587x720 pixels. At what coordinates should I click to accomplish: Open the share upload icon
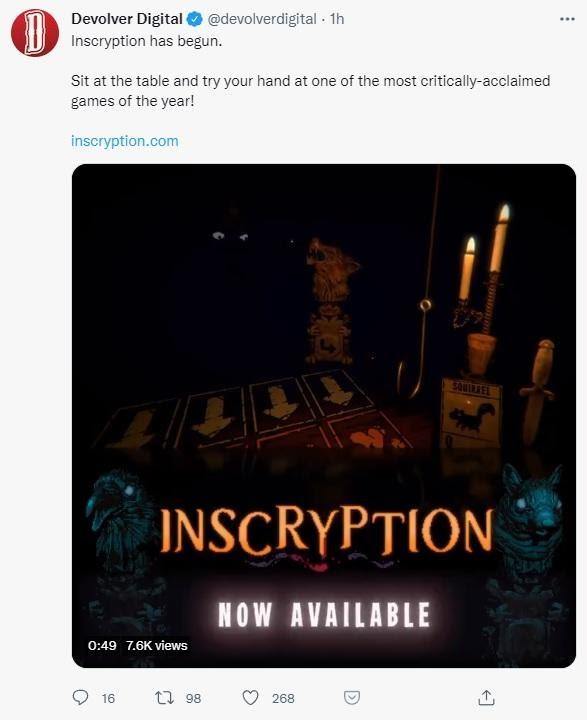click(486, 698)
